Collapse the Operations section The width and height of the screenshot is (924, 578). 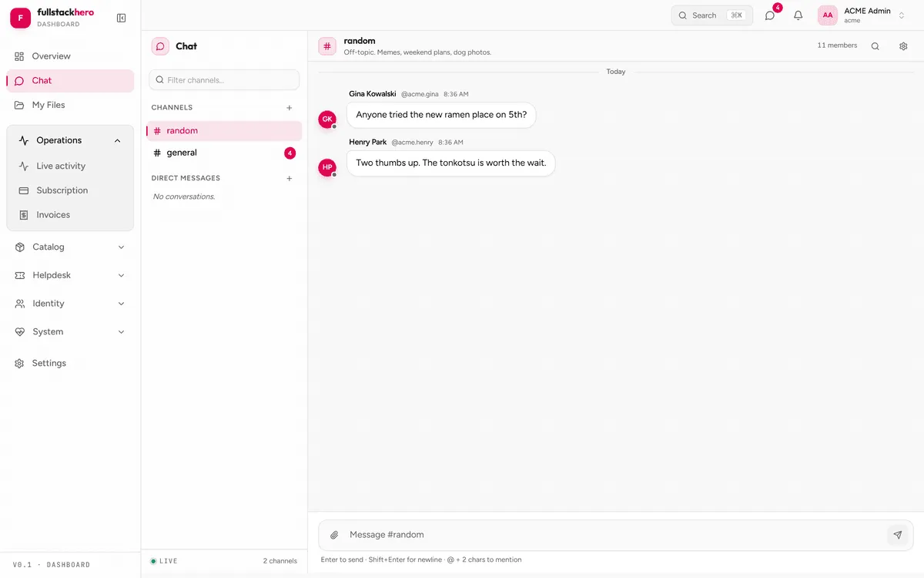[x=70, y=140]
